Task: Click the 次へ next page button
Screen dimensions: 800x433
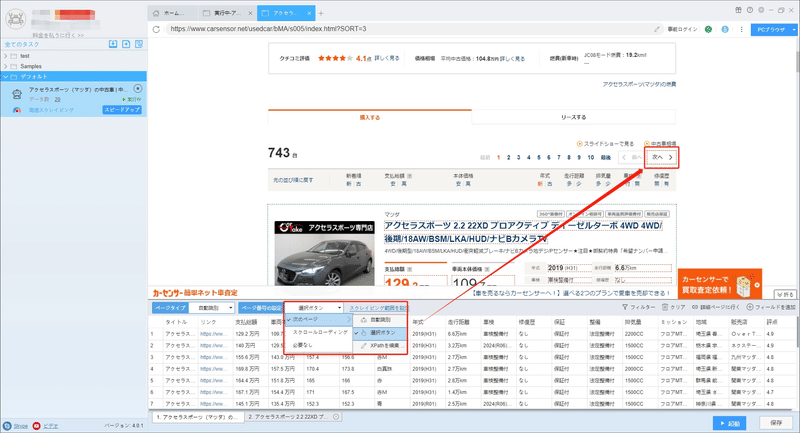Action: point(662,158)
